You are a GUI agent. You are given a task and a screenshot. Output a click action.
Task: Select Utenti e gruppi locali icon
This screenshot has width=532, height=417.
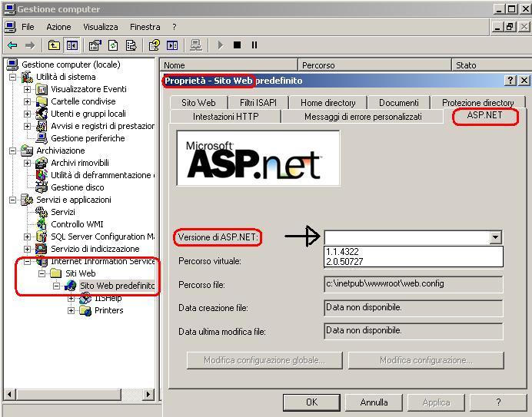coord(42,114)
